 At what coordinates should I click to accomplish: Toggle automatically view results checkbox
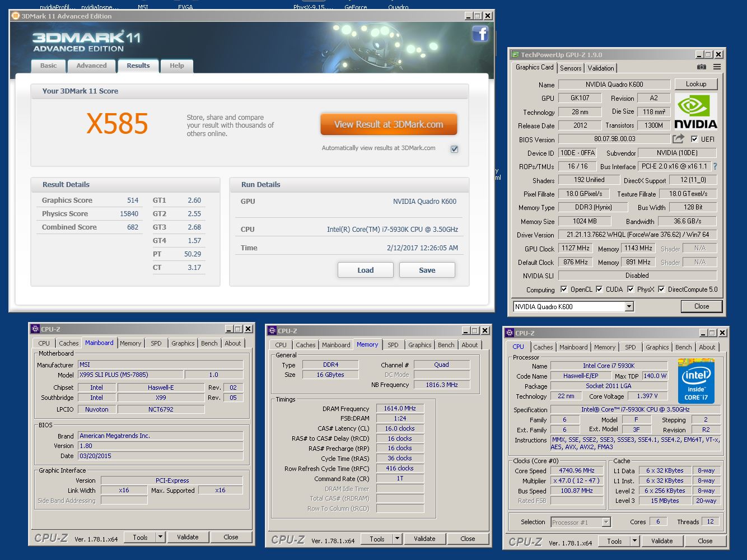pos(454,149)
